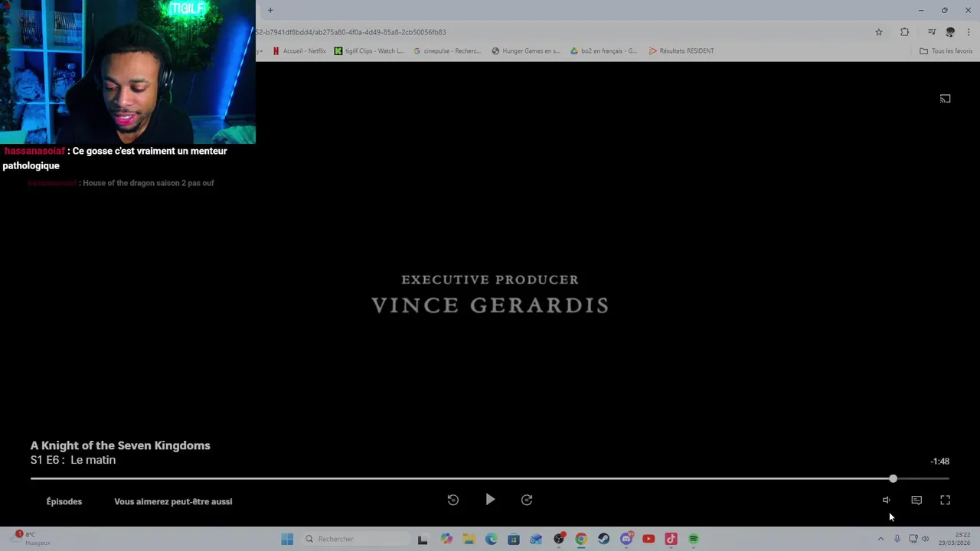This screenshot has height=551, width=980.
Task: Open the Chrome extensions puzzle icon
Action: pyautogui.click(x=905, y=32)
